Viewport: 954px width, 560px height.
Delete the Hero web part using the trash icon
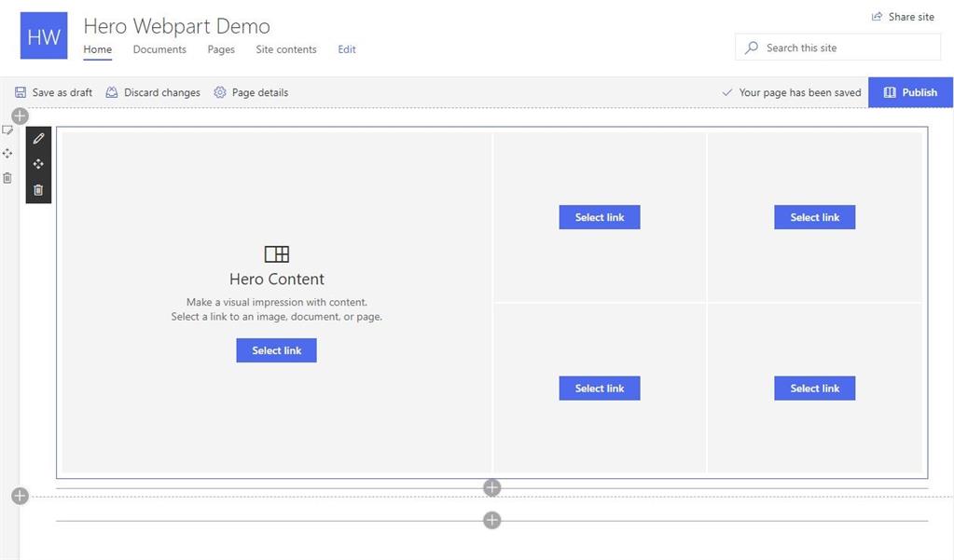click(x=37, y=189)
